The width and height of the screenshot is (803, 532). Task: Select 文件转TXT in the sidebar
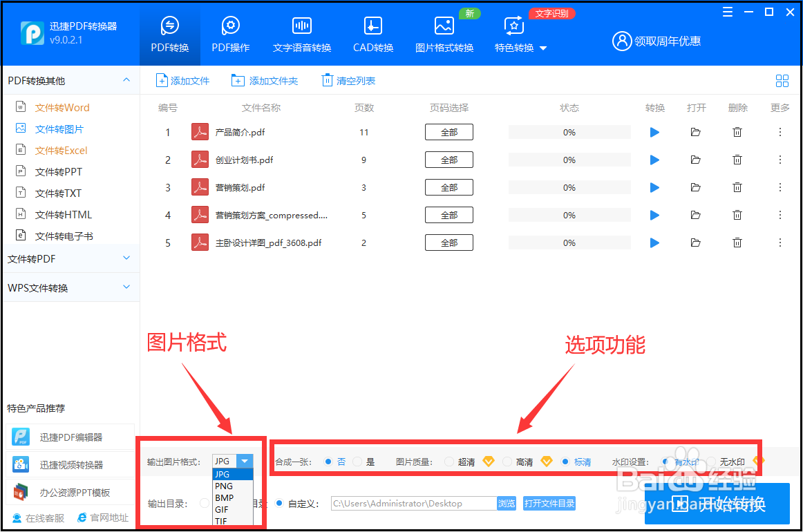pos(58,194)
